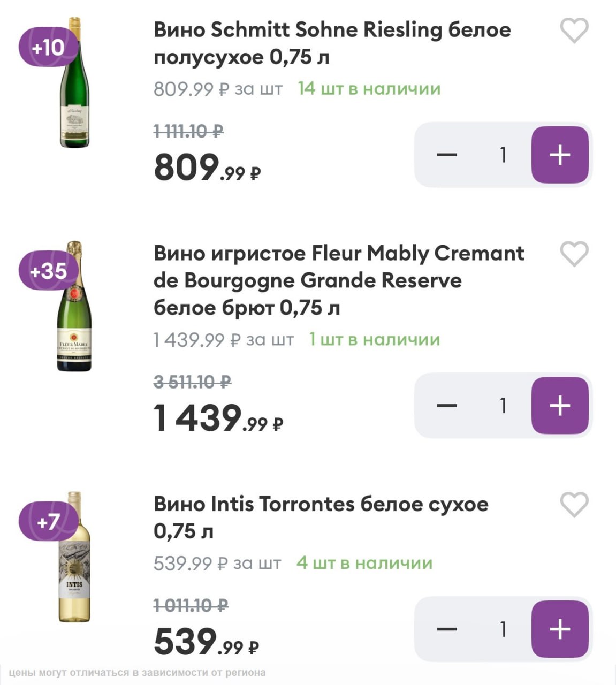Open Fleur Mably Cremant de Bourgogne title
The image size is (616, 685).
[338, 280]
